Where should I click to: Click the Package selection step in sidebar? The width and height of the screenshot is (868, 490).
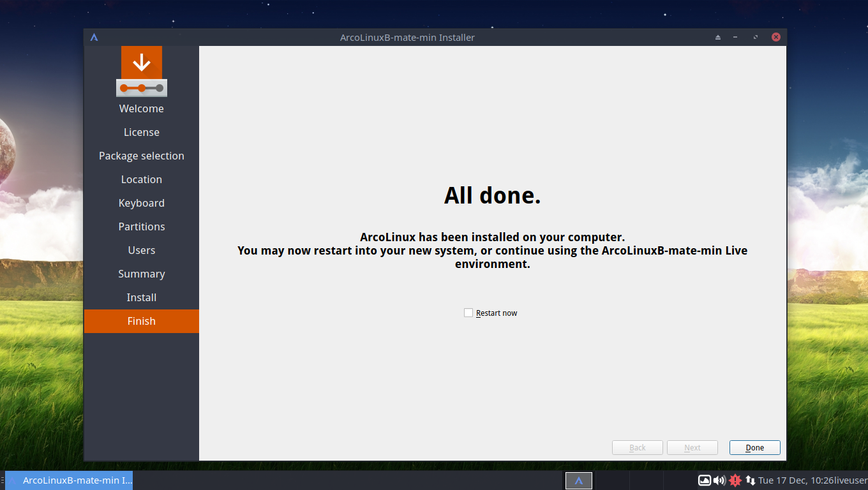pos(142,156)
